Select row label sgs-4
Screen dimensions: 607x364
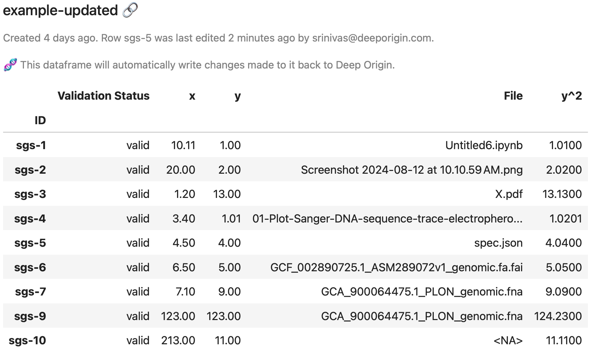[x=30, y=219]
